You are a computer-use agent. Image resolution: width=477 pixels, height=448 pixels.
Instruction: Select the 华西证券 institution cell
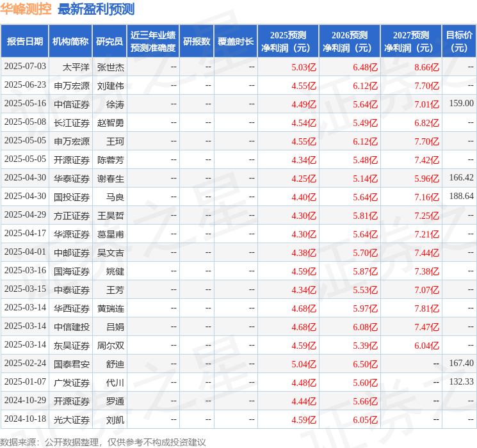click(x=72, y=308)
